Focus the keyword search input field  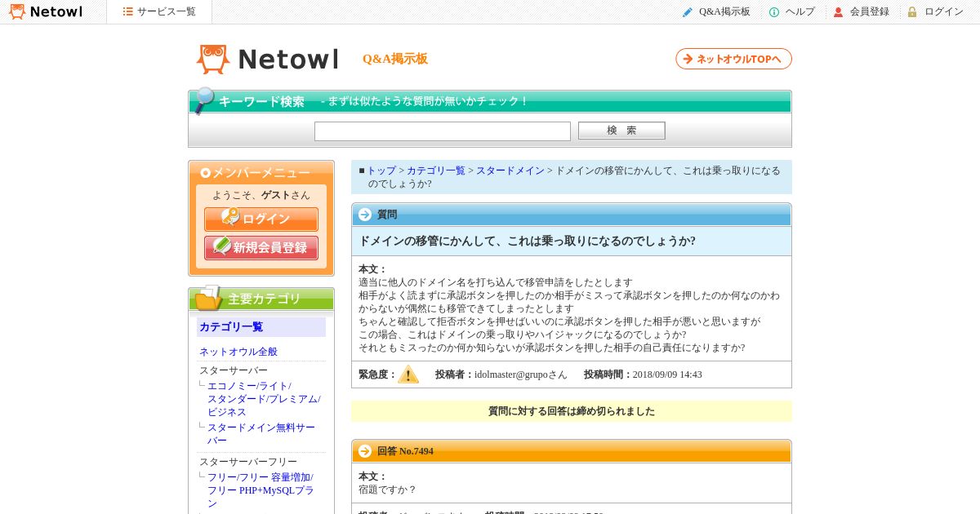pyautogui.click(x=443, y=131)
